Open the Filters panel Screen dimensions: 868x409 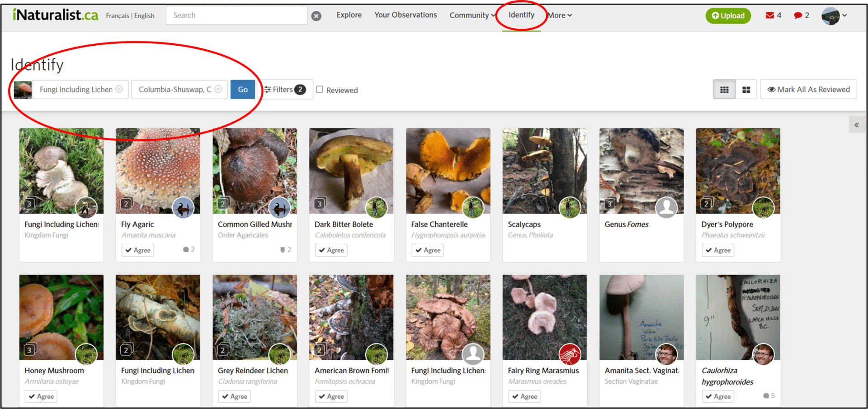pos(284,89)
